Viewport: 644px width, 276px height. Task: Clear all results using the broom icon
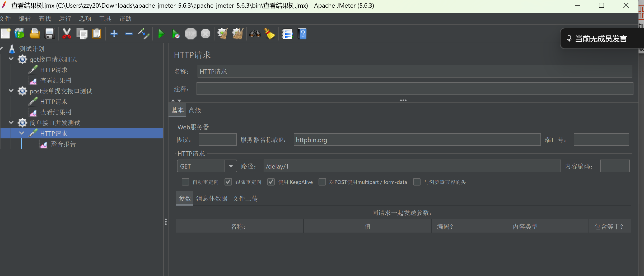click(x=270, y=34)
